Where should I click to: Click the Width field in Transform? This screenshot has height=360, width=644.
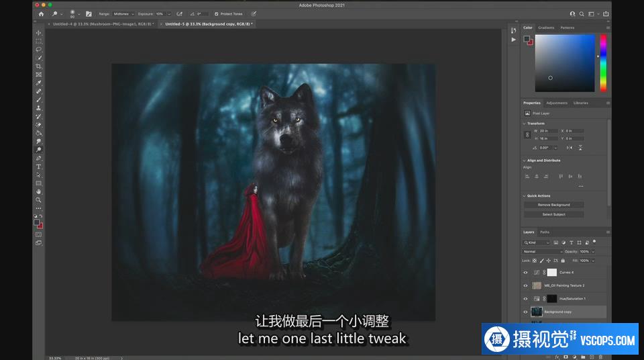[548, 131]
